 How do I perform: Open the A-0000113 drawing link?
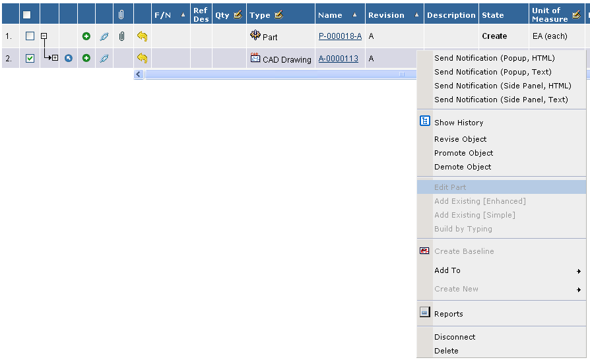(x=338, y=59)
